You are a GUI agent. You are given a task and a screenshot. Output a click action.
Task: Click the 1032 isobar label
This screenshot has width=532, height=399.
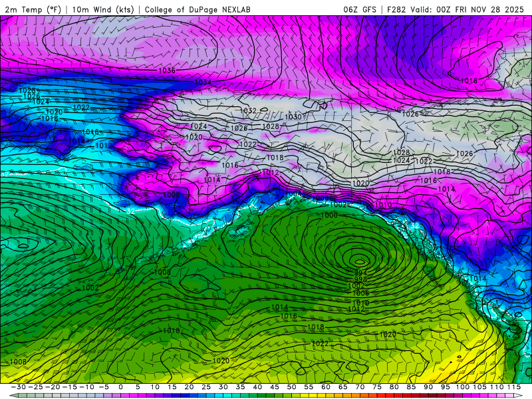pyautogui.click(x=248, y=110)
